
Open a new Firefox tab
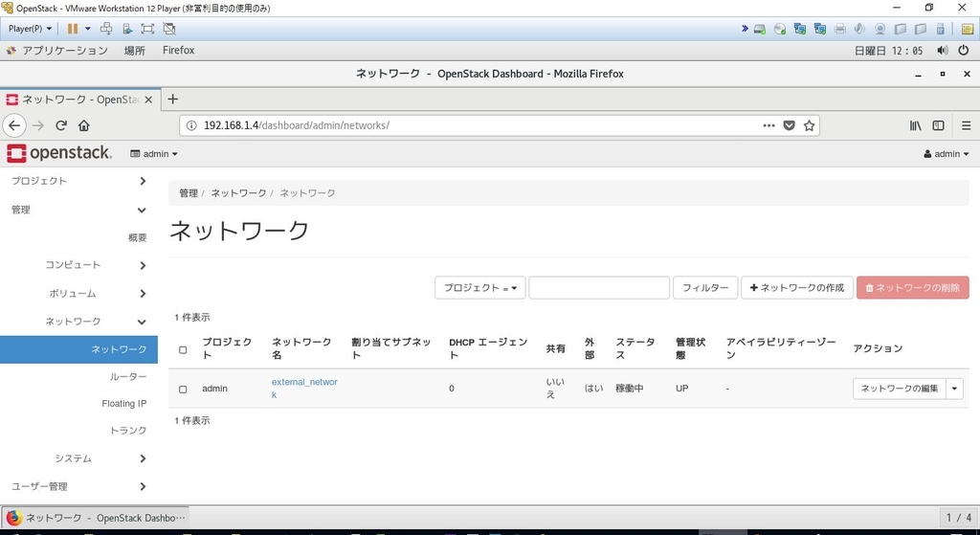click(x=173, y=99)
